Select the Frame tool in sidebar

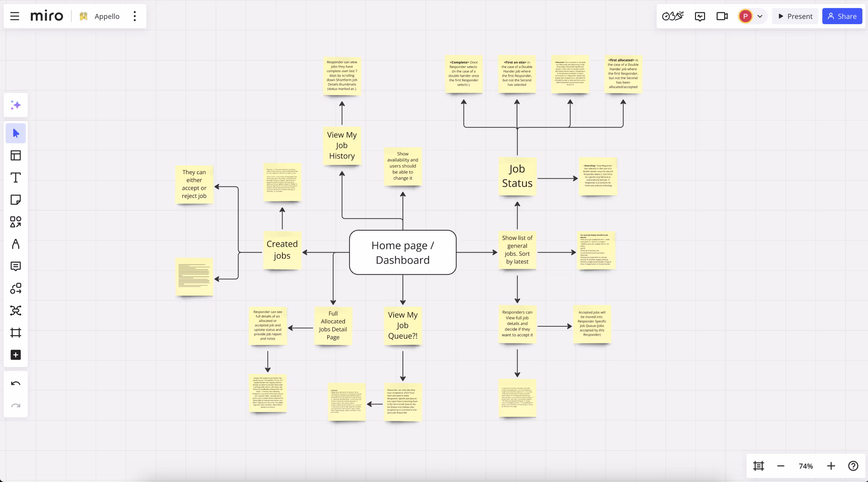click(16, 333)
